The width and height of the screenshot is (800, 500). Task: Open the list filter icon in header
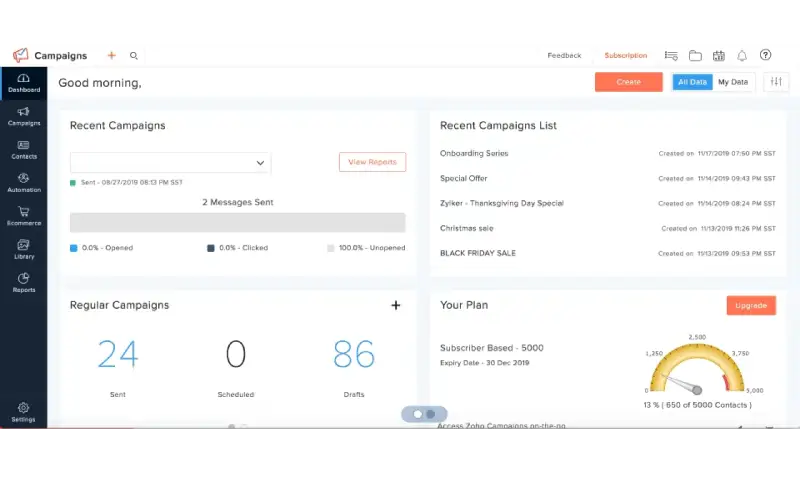(671, 56)
